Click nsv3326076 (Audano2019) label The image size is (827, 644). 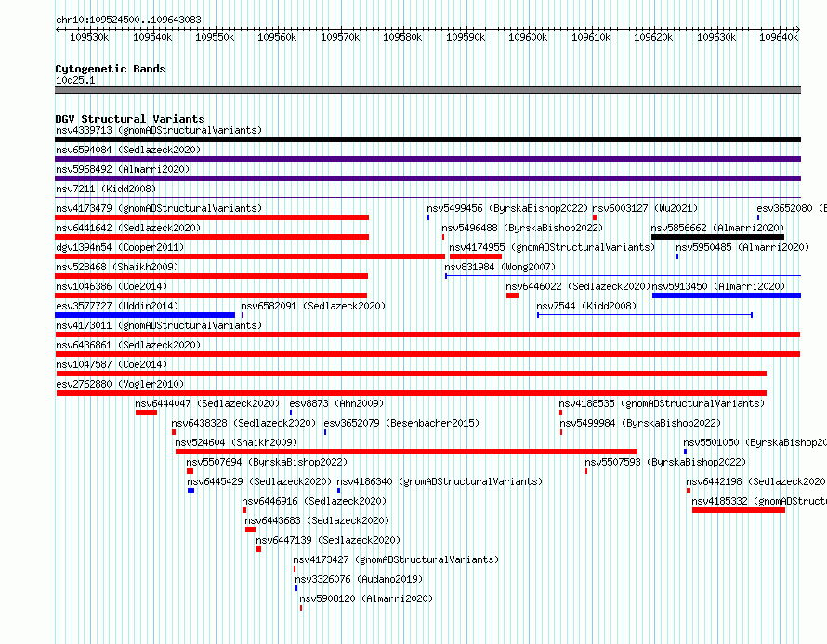(x=359, y=579)
